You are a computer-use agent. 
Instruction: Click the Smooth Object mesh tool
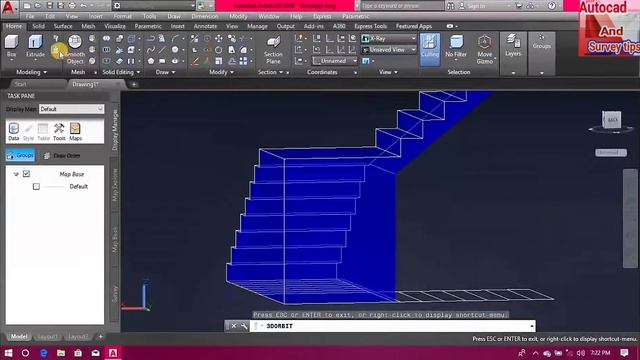pos(75,50)
